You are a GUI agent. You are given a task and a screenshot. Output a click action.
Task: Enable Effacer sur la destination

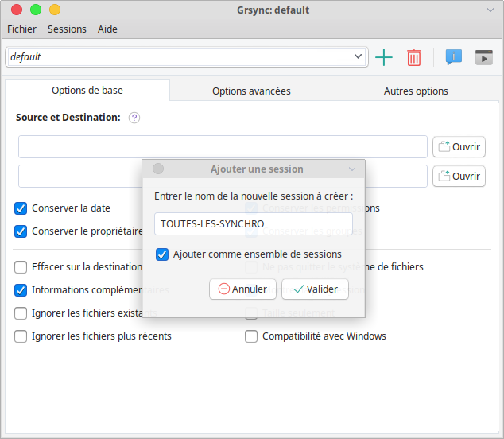(21, 267)
